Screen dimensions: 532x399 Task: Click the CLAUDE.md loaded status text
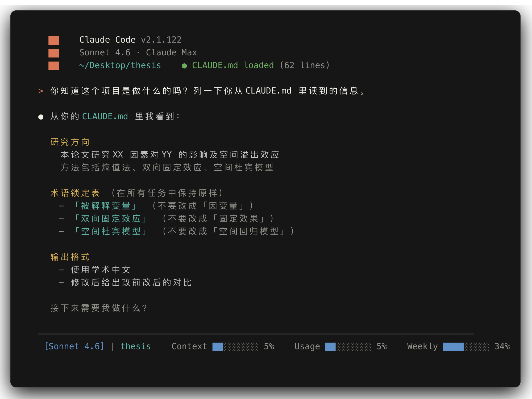click(233, 65)
